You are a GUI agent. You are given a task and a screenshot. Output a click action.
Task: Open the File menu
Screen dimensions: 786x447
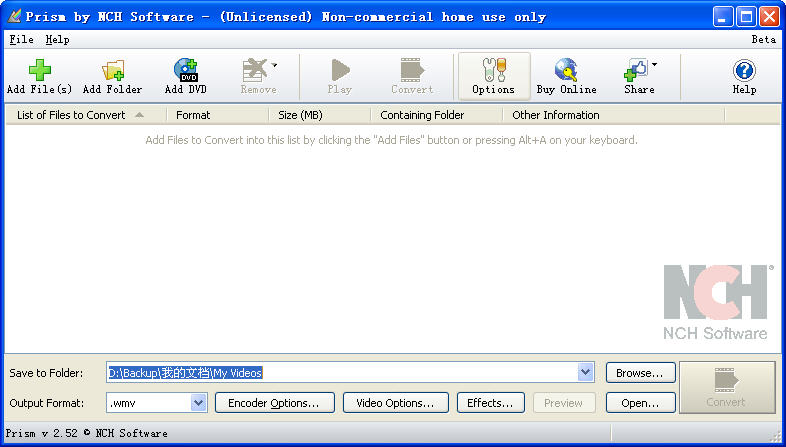coord(22,40)
